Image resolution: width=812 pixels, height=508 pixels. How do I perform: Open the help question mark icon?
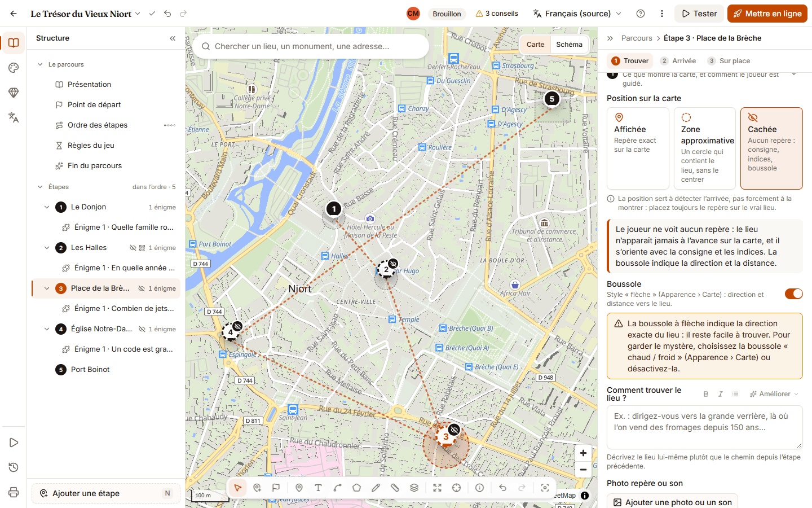pyautogui.click(x=641, y=14)
